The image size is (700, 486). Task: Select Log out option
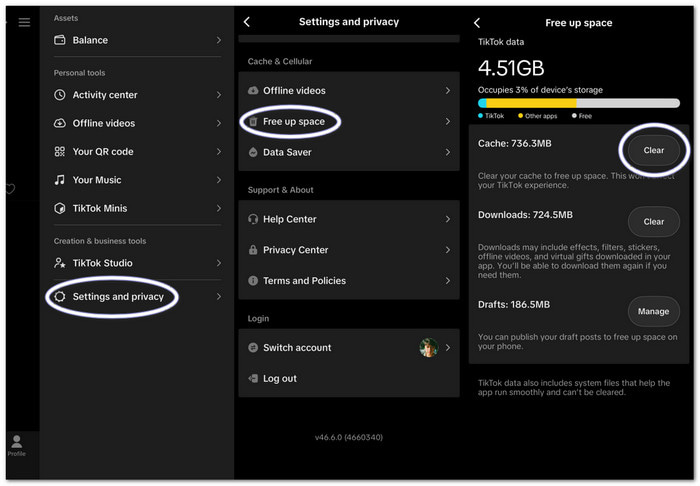pos(349,378)
